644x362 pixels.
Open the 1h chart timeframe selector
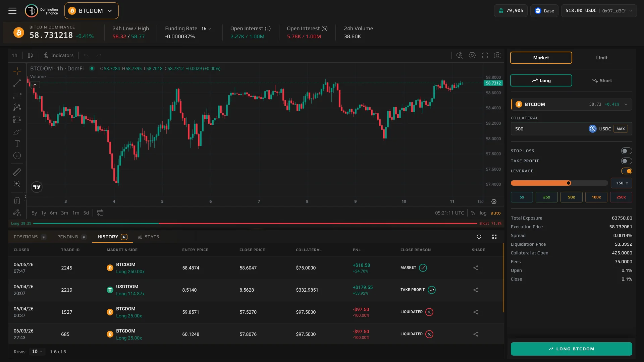tap(15, 55)
